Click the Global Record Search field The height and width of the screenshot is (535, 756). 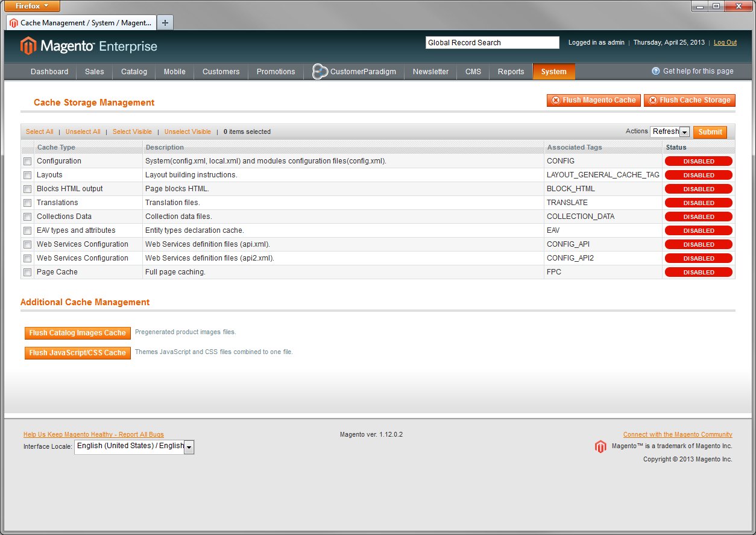point(493,43)
